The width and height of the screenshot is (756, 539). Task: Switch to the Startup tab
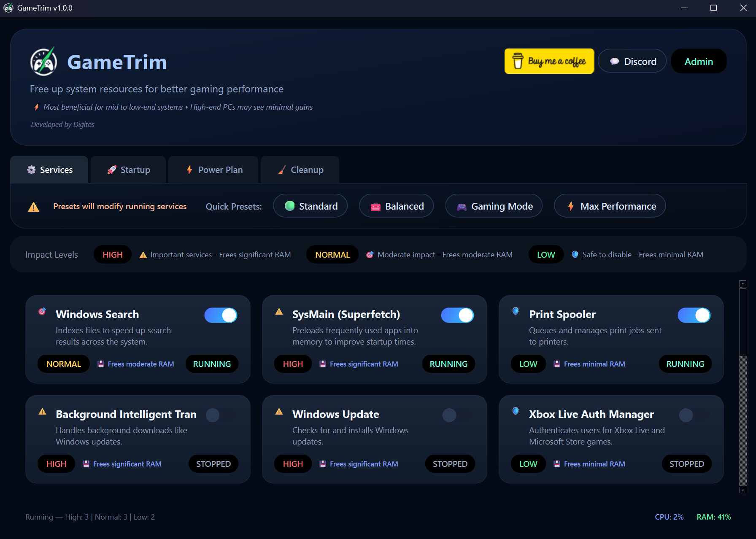(128, 170)
